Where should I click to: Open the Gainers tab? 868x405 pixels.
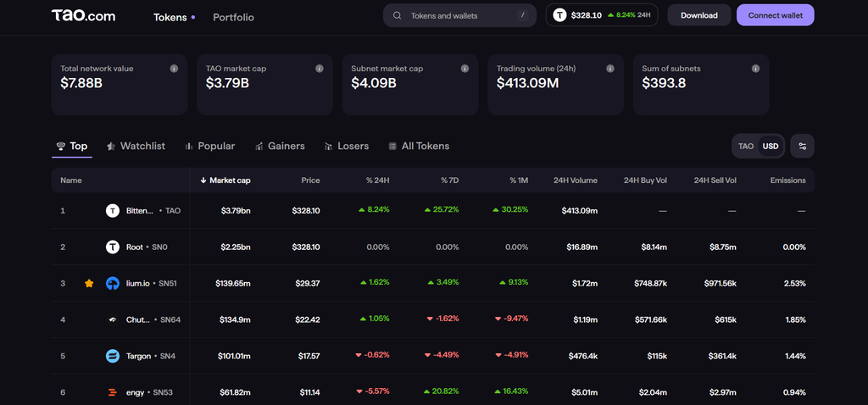(x=280, y=146)
